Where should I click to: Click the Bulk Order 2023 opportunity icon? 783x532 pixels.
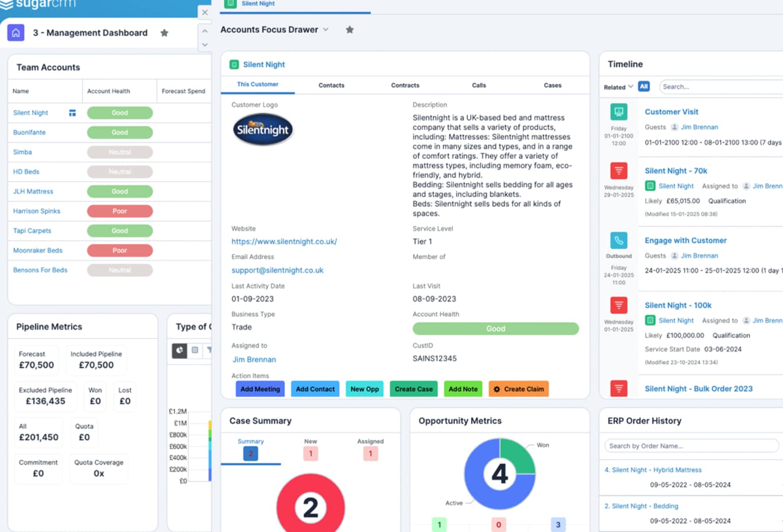(x=619, y=389)
